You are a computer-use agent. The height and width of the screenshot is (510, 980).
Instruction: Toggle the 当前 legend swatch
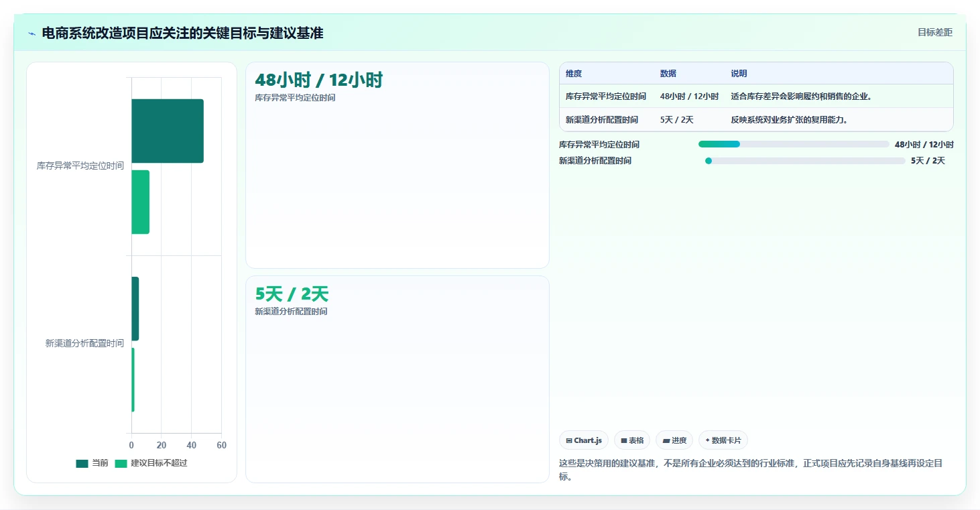click(82, 463)
